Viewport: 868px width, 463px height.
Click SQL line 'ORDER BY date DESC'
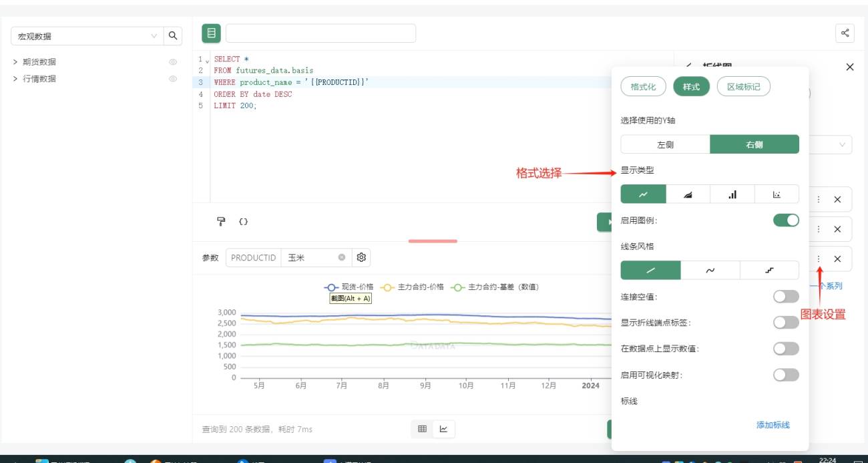(252, 95)
